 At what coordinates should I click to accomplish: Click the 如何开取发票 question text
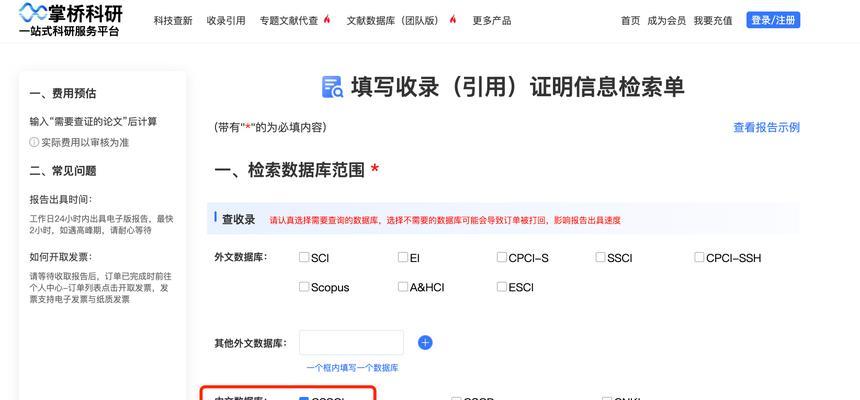[60, 257]
